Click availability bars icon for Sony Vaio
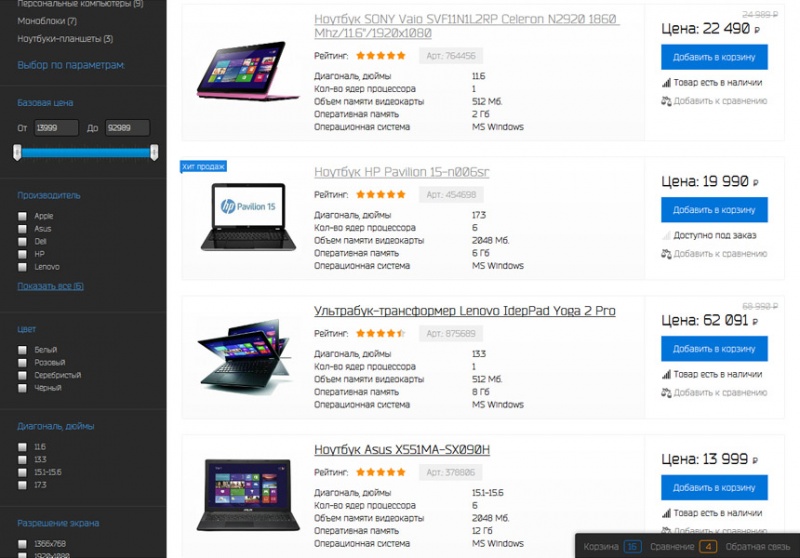Screen dimensions: 800x558 [x=666, y=82]
